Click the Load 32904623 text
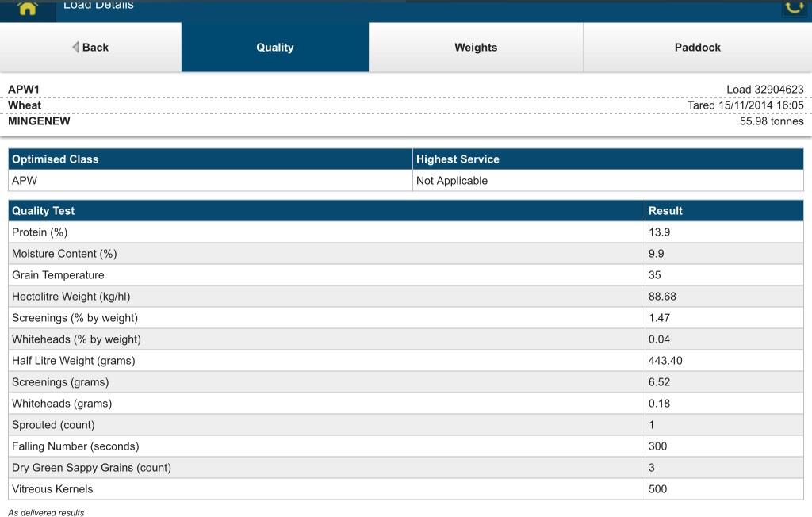The image size is (812, 517). [765, 89]
